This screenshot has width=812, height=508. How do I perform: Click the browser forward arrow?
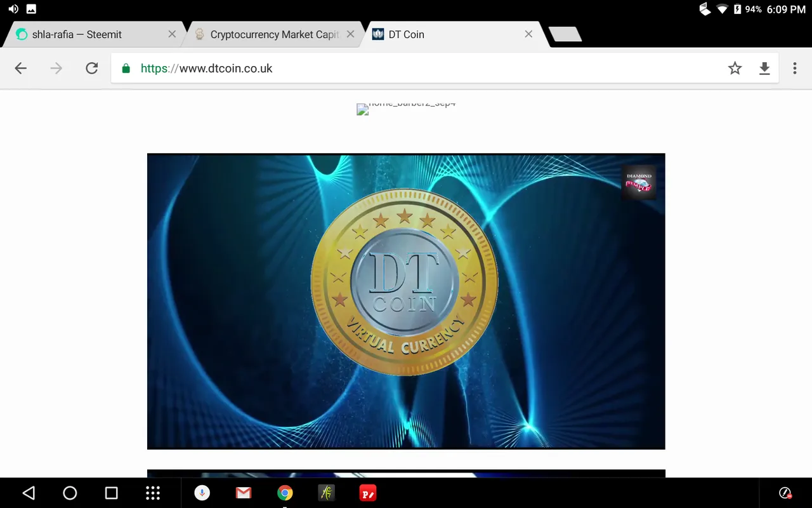[56, 69]
